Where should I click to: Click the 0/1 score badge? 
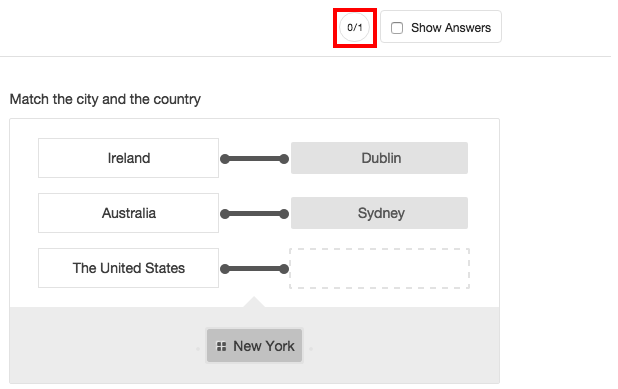[355, 28]
